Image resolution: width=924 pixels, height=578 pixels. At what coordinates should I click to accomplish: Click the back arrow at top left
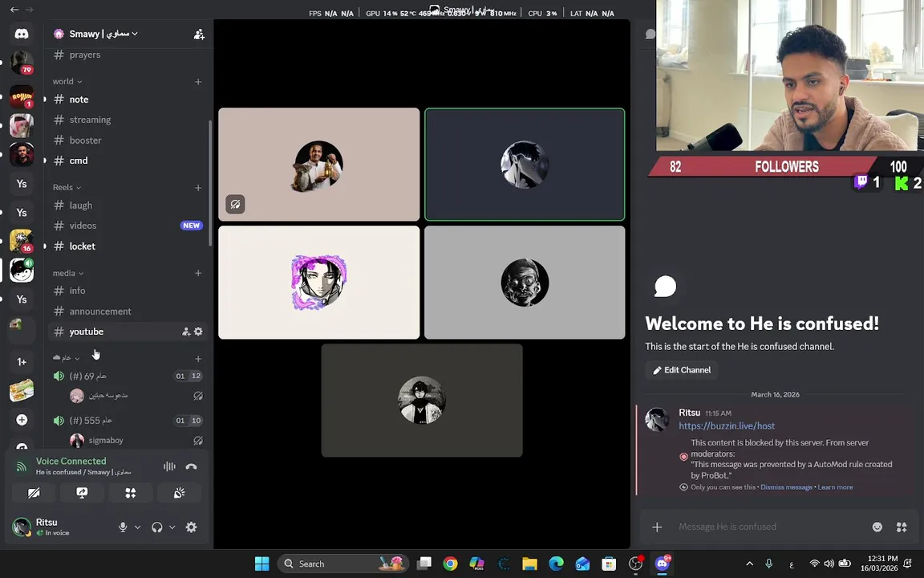pyautogui.click(x=14, y=10)
